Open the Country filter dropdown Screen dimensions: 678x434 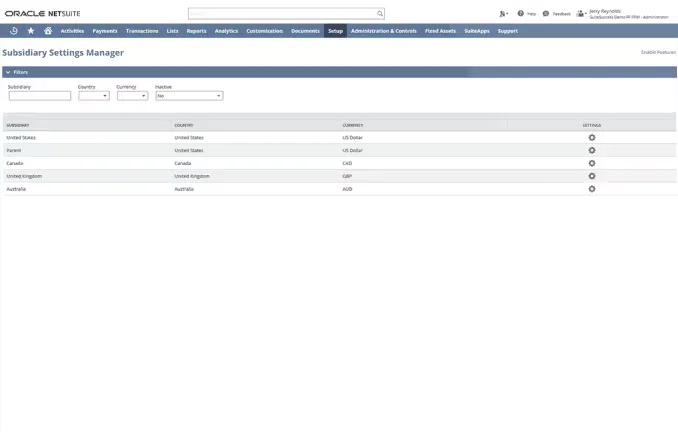93,96
